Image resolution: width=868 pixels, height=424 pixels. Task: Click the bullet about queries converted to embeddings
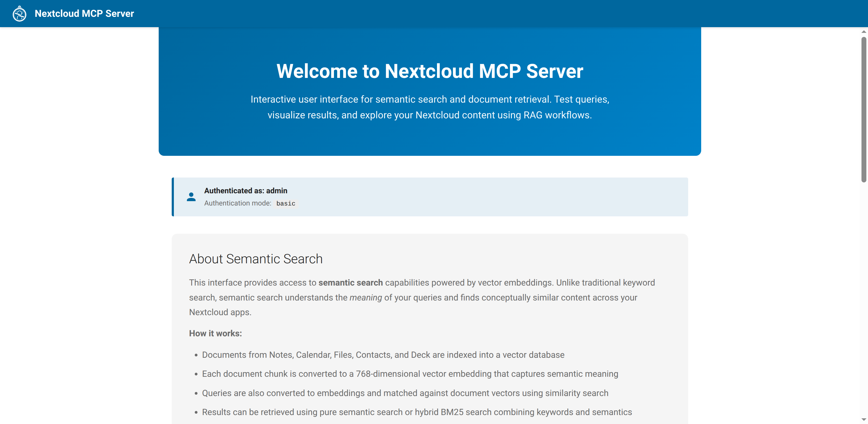coord(405,393)
